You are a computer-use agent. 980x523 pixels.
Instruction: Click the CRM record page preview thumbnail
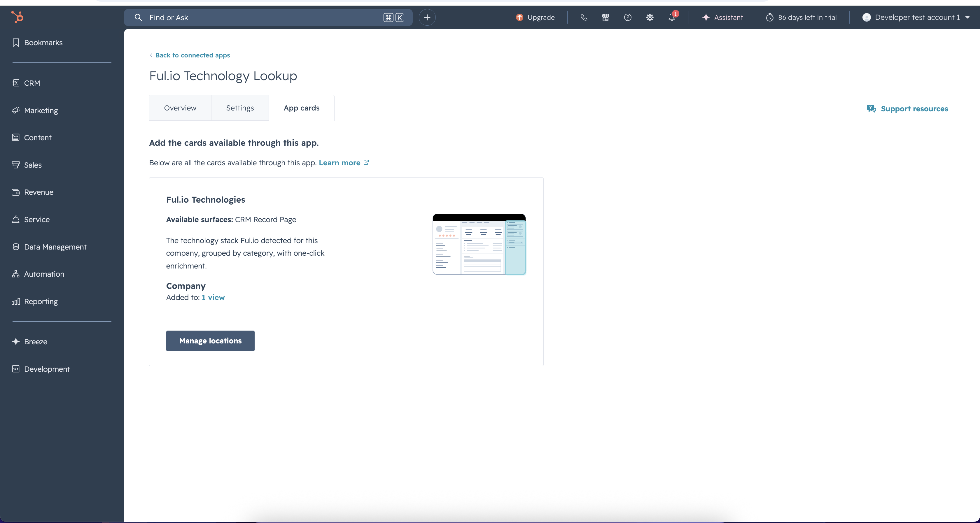point(479,244)
